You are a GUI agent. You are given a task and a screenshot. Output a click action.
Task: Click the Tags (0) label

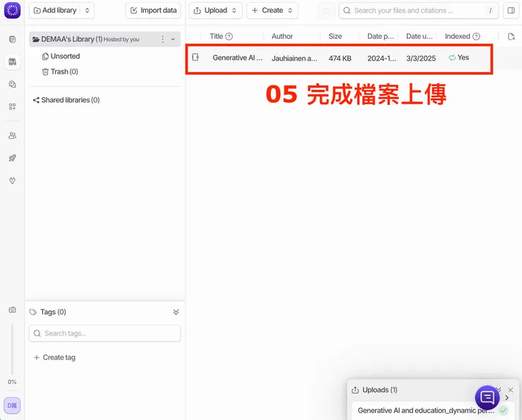point(53,312)
